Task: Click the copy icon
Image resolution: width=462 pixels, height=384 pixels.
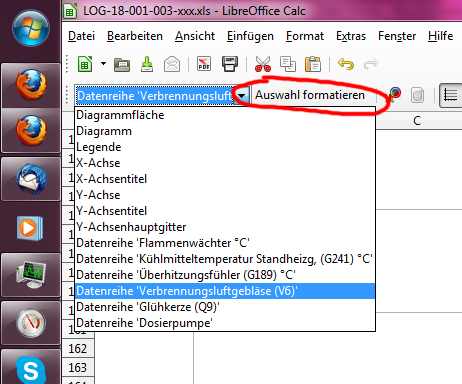Action: click(288, 64)
